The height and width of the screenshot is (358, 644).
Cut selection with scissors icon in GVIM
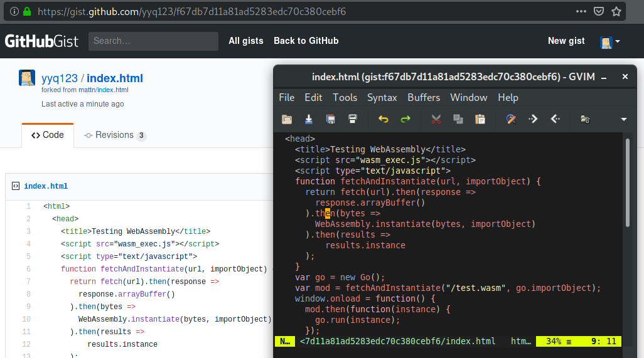click(x=436, y=119)
